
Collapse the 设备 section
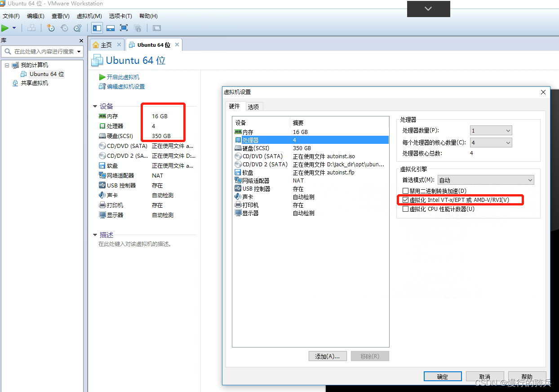pyautogui.click(x=95, y=107)
